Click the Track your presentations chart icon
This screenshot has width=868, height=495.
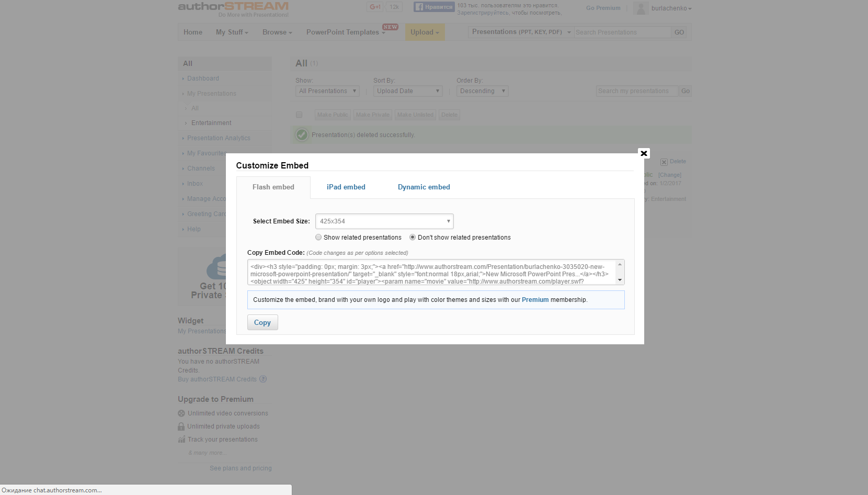click(x=181, y=440)
